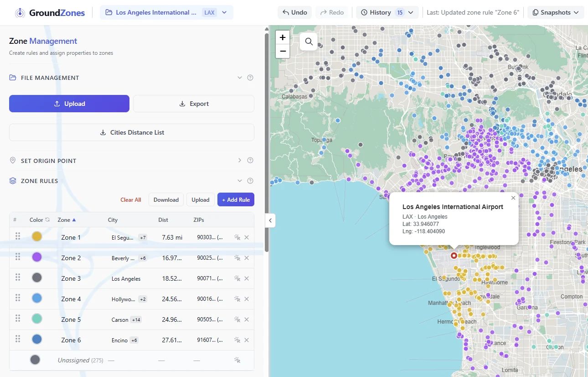Click the Zone 5 teal color swatch
Viewport: 588px width, 377px height.
[x=37, y=319]
